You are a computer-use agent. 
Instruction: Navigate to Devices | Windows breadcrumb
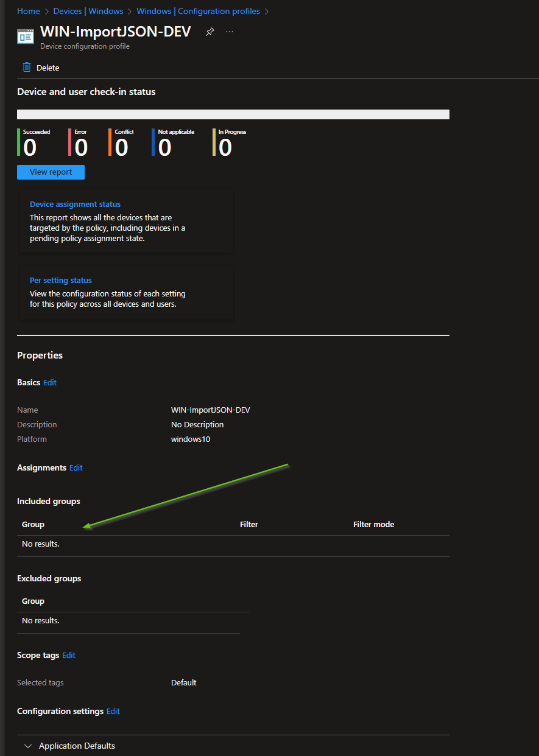88,11
